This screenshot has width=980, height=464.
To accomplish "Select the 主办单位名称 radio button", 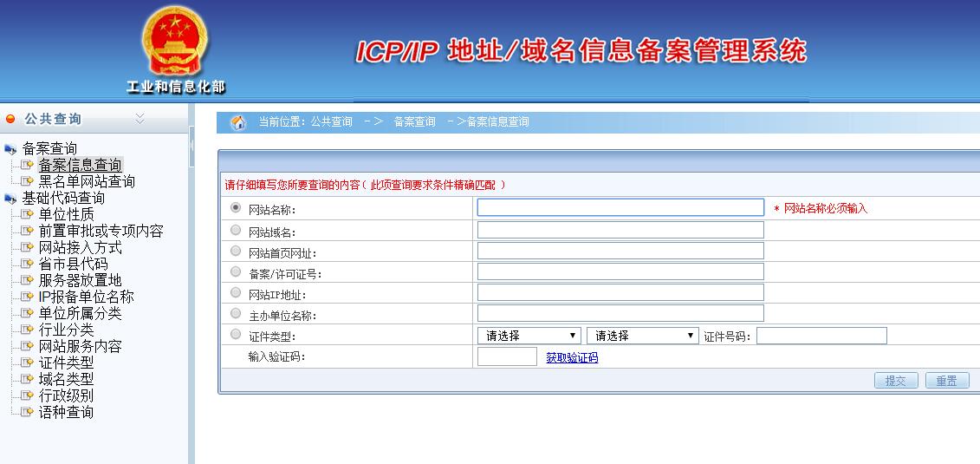I will pos(236,313).
